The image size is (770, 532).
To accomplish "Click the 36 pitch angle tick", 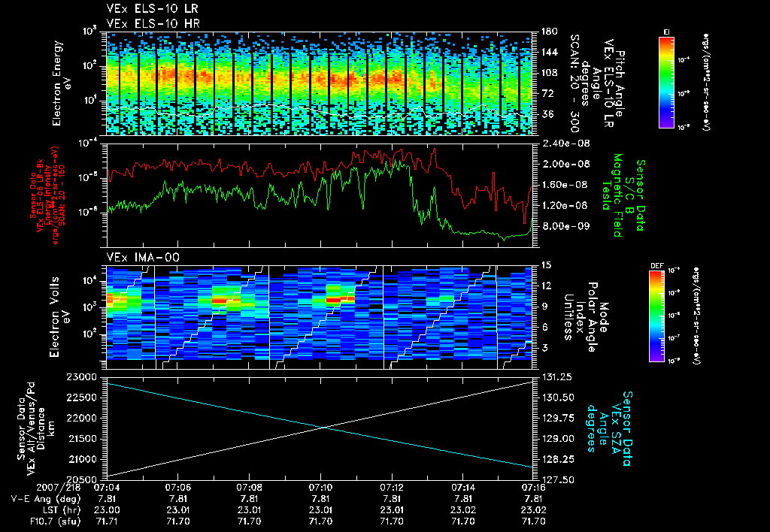I will pos(546,114).
